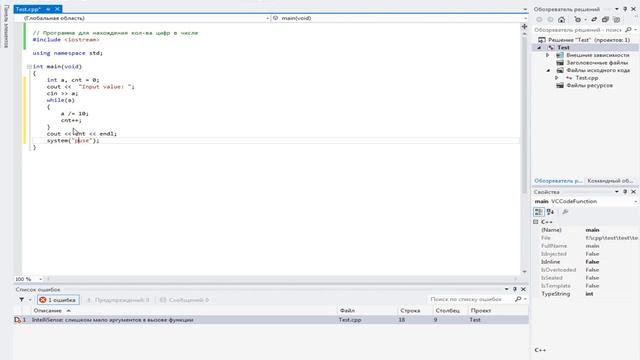
Task: Expand 'Внешние зависимости' node
Action: (x=548, y=55)
